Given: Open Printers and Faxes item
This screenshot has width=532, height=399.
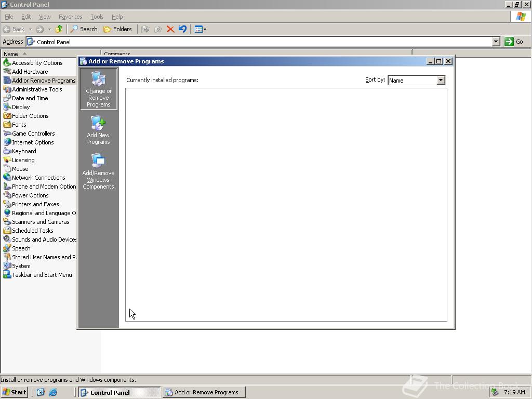Looking at the screenshot, I should 31,204.
